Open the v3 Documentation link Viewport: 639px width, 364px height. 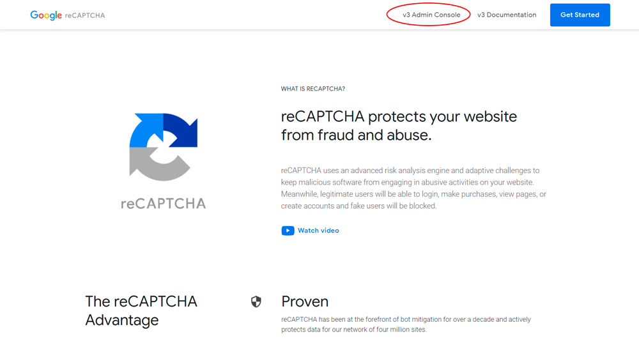pyautogui.click(x=507, y=15)
